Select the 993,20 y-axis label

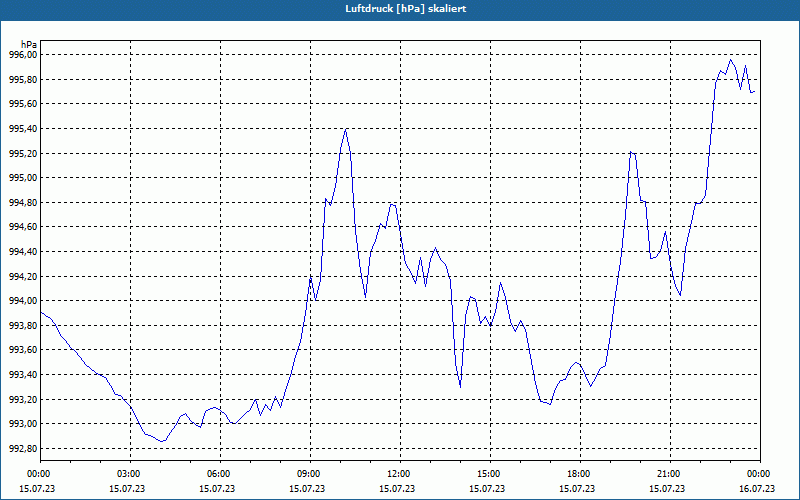(x=23, y=399)
